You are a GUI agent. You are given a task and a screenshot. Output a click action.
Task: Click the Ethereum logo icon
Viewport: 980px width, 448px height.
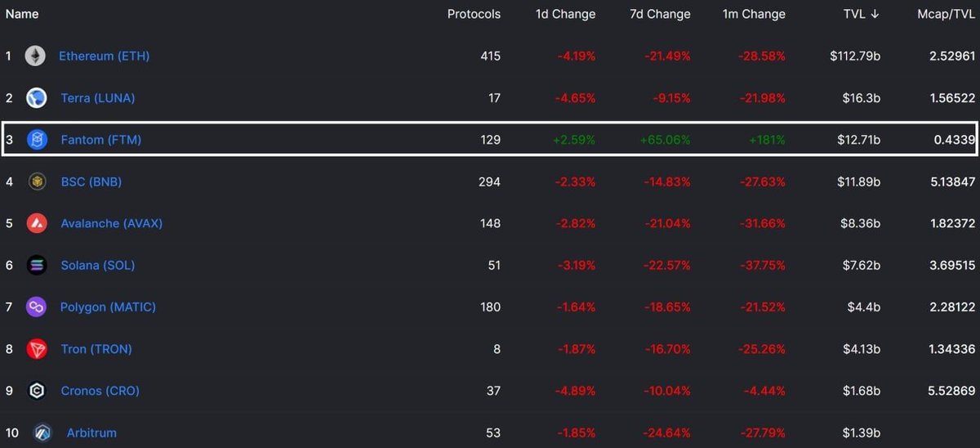pyautogui.click(x=35, y=56)
